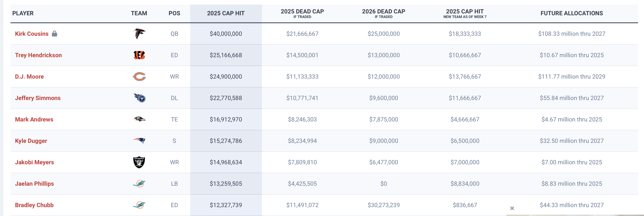The height and width of the screenshot is (216, 644).
Task: Click the New England Patriots logo
Action: click(139, 141)
